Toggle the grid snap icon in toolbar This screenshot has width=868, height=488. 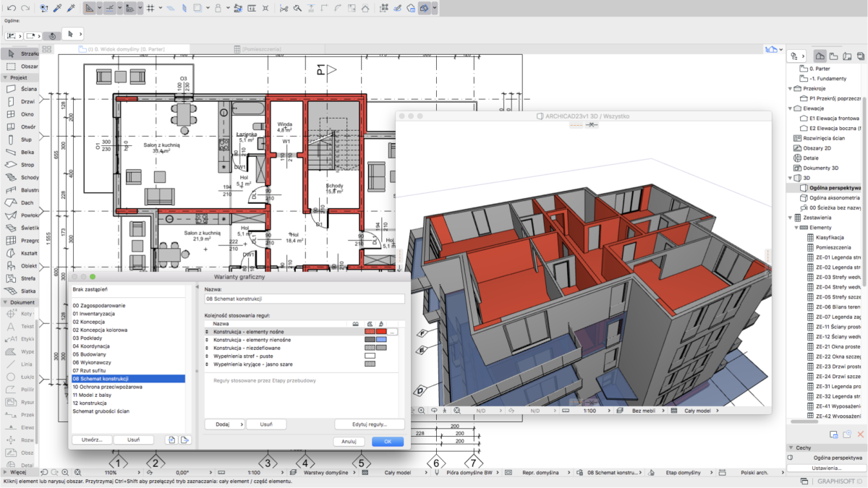coord(150,9)
